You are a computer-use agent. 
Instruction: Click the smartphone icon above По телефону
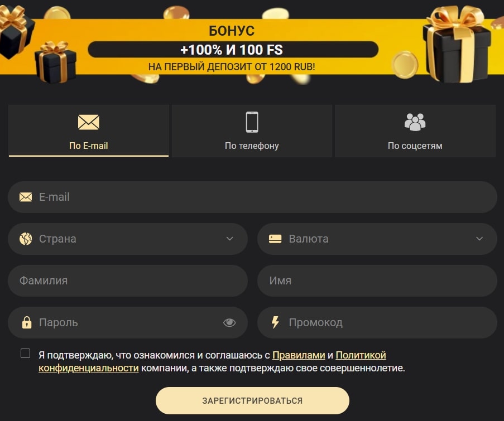(x=252, y=122)
